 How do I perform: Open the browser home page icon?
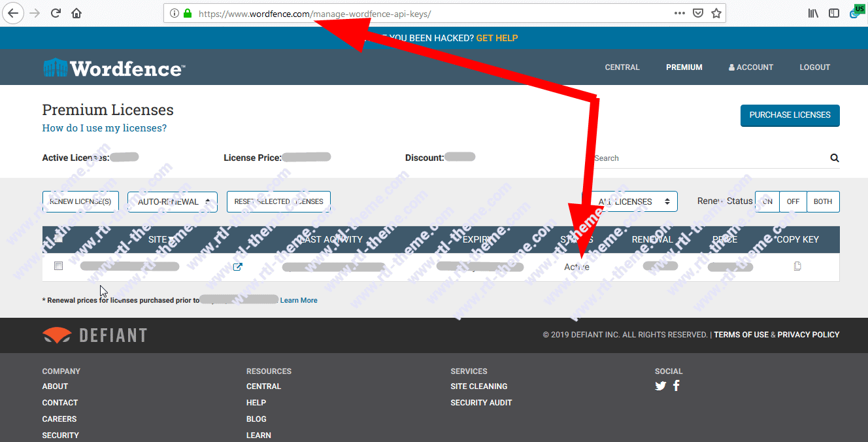76,13
